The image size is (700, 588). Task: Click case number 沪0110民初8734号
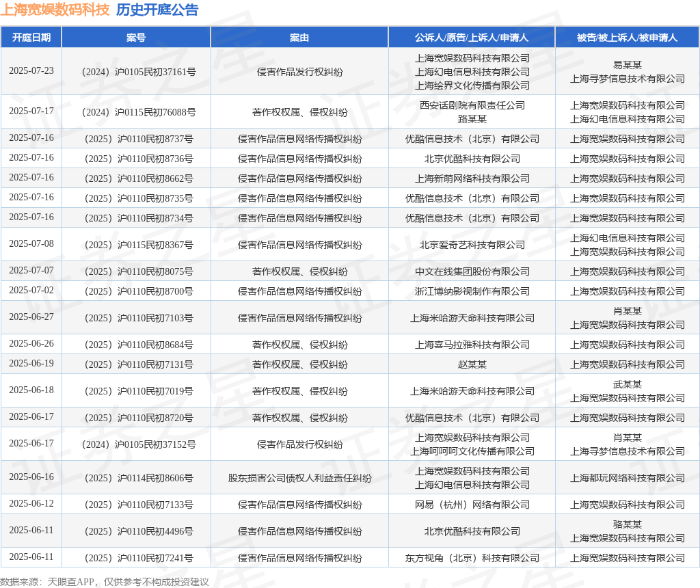point(155,218)
